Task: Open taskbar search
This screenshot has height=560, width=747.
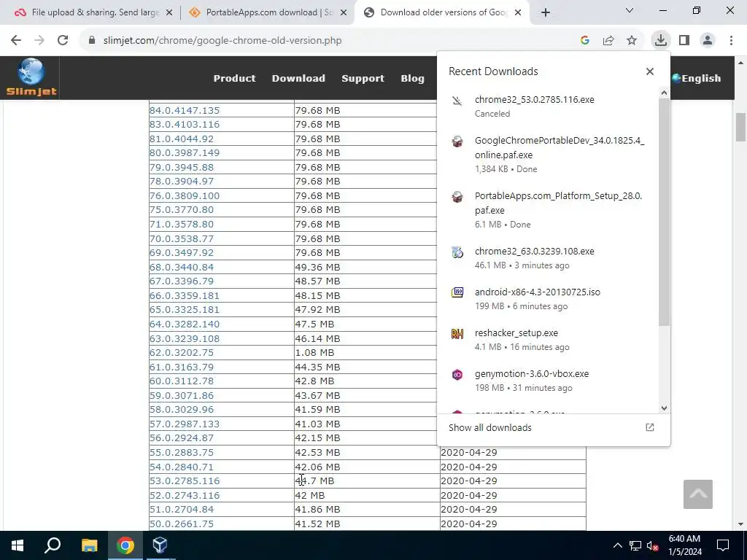Action: (53, 545)
